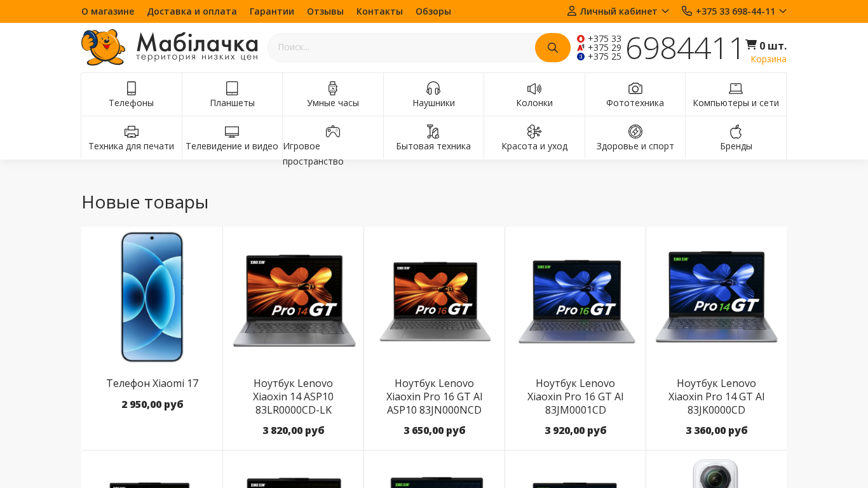Open the Телефон Xiaomi 17 product link
The width and height of the screenshot is (868, 488).
coord(153,383)
